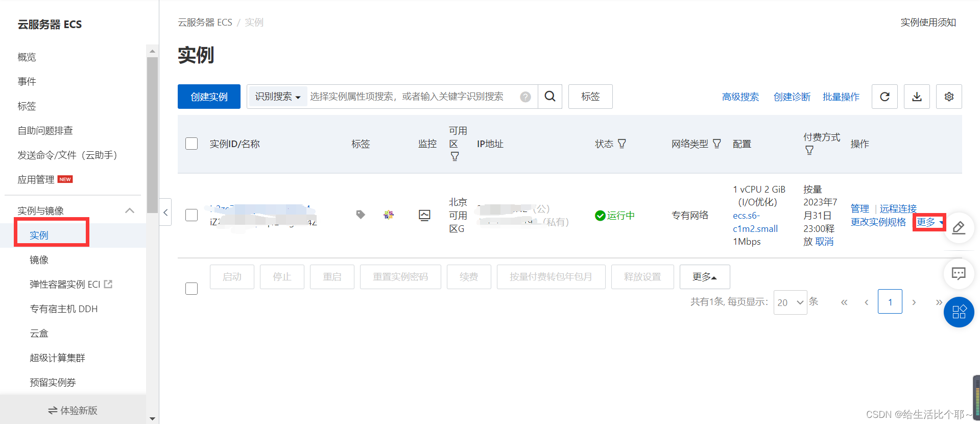This screenshot has width=980, height=424.
Task: Click the download export icon
Action: point(917,97)
